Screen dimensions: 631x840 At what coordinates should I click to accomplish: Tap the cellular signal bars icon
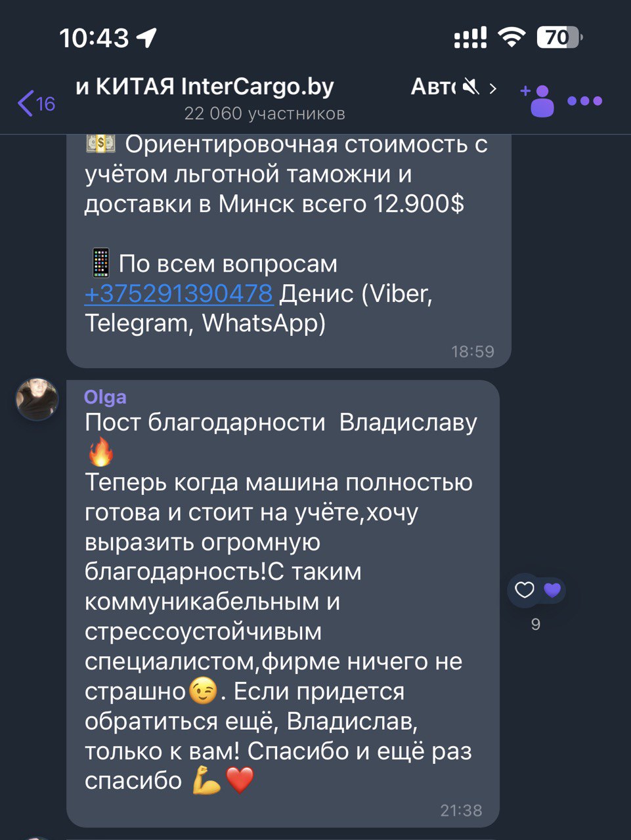[x=471, y=37]
